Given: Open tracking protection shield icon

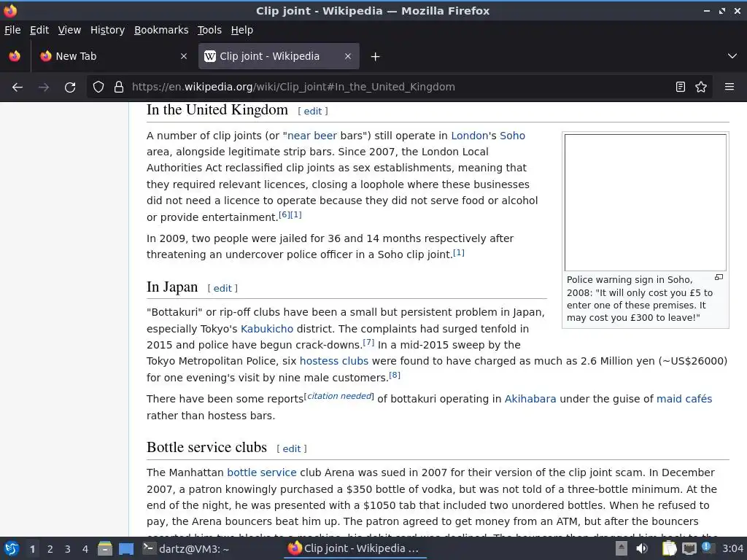Looking at the screenshot, I should click(98, 87).
